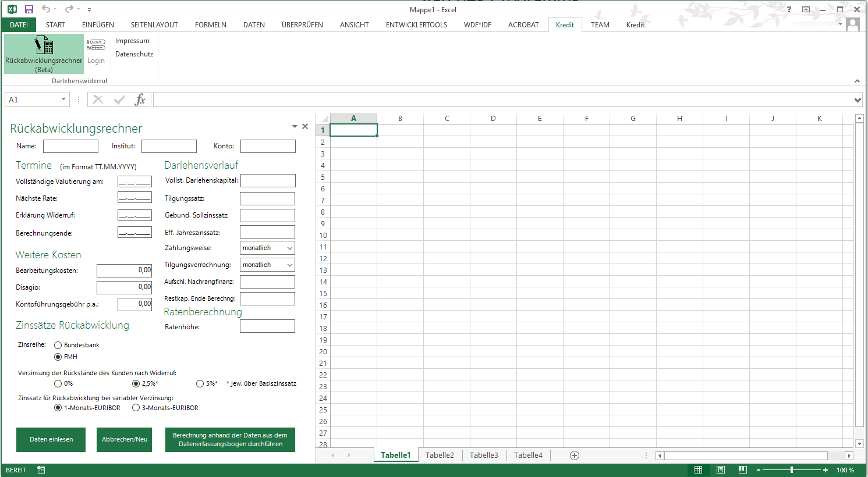The image size is (868, 477).
Task: Open the Rückabwicklungsrechner (Beta) tool
Action: tap(44, 54)
